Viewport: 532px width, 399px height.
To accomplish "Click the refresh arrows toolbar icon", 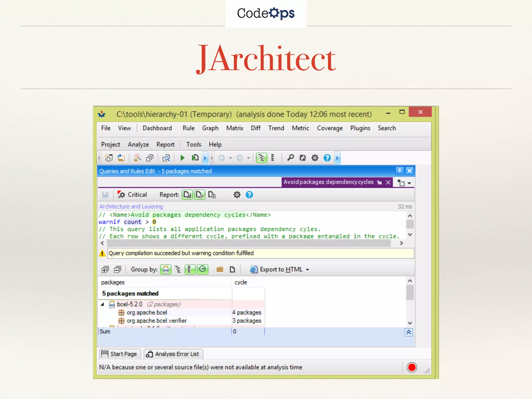I will pyautogui.click(x=303, y=158).
